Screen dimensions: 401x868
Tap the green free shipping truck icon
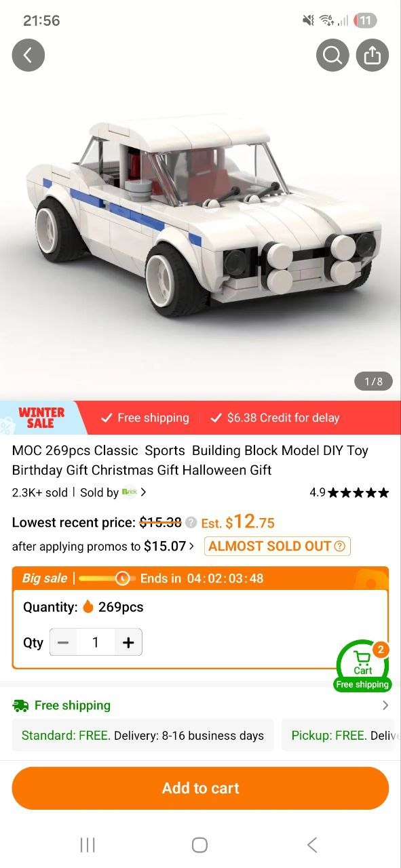(20, 705)
